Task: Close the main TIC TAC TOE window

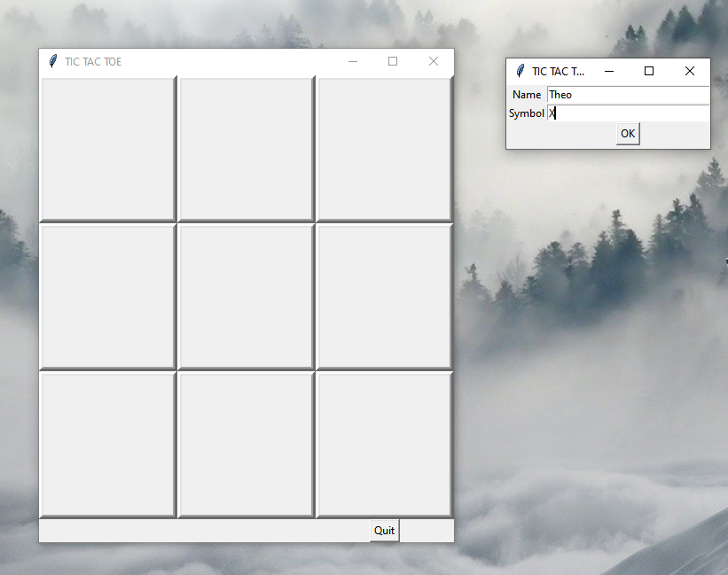Action: [434, 61]
